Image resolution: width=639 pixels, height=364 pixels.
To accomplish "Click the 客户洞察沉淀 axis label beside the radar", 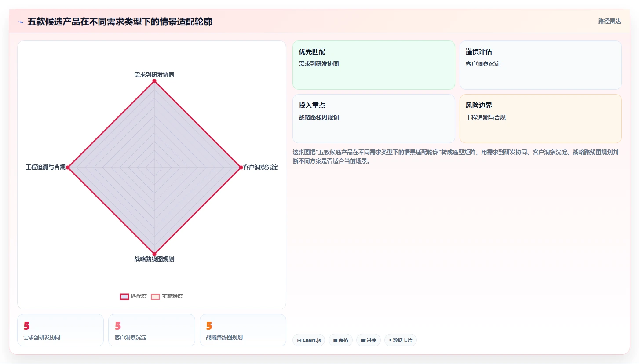I will click(x=260, y=167).
